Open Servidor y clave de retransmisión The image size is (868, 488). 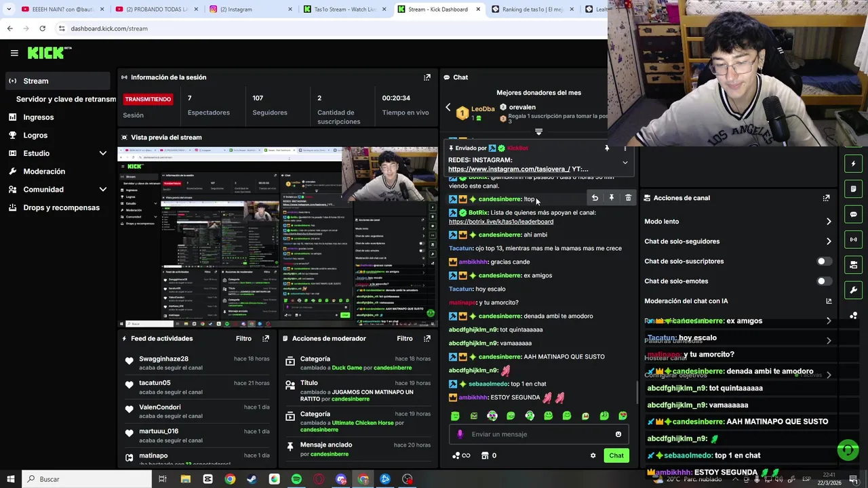tap(66, 99)
